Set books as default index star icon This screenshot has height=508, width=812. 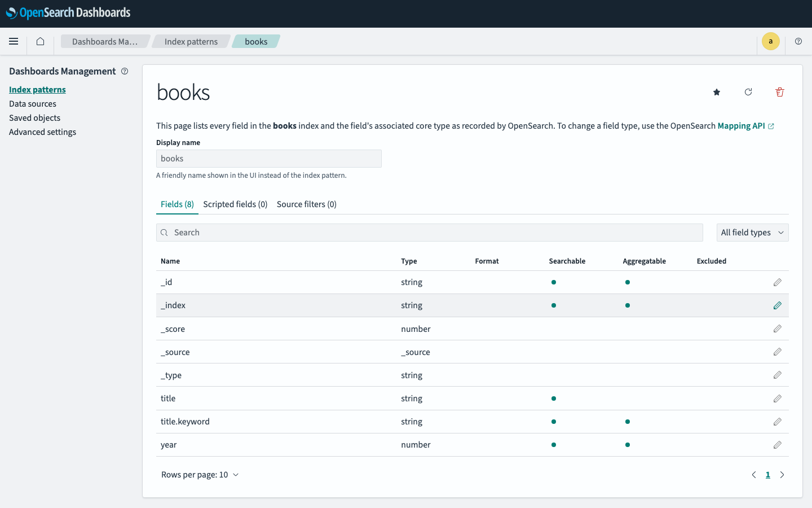point(717,92)
